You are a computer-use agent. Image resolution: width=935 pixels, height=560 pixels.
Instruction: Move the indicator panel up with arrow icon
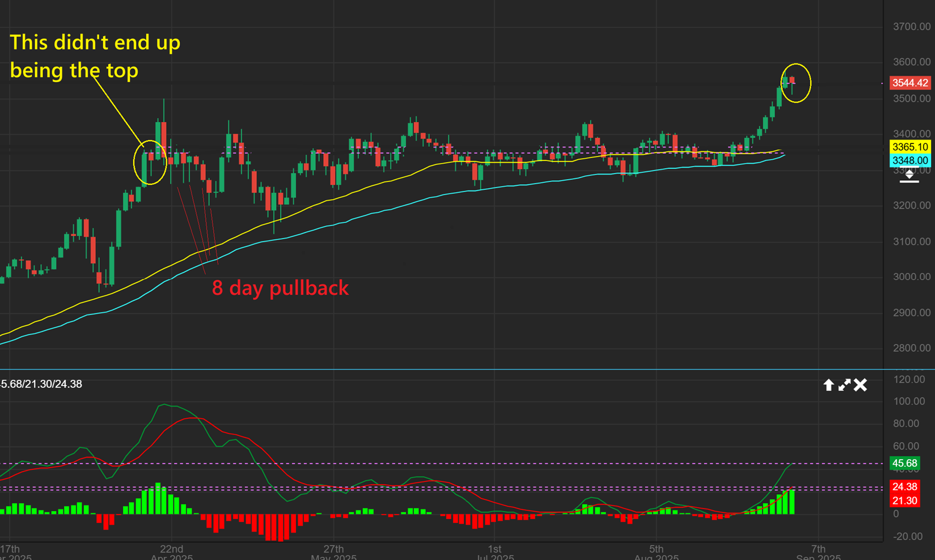point(828,385)
